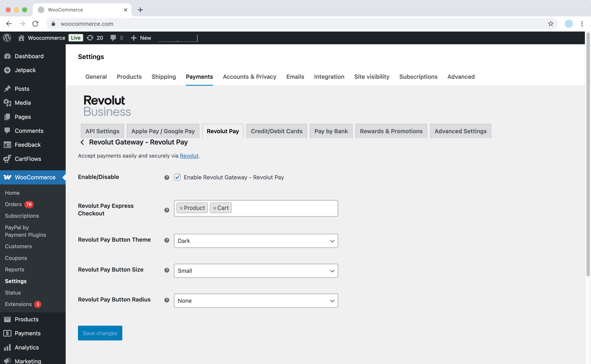Click the back arrow beside Revolut Gateway title

tap(82, 142)
